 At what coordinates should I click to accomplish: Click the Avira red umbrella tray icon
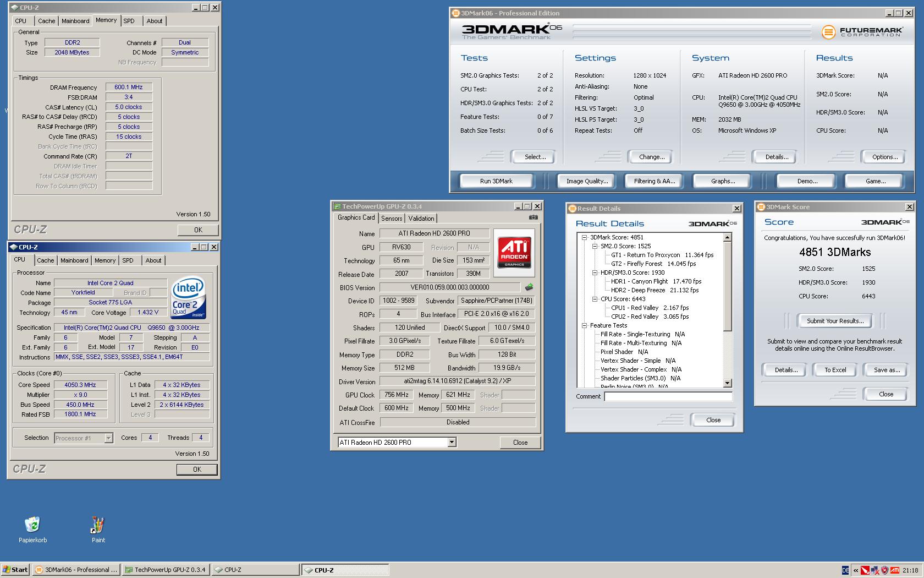click(865, 570)
